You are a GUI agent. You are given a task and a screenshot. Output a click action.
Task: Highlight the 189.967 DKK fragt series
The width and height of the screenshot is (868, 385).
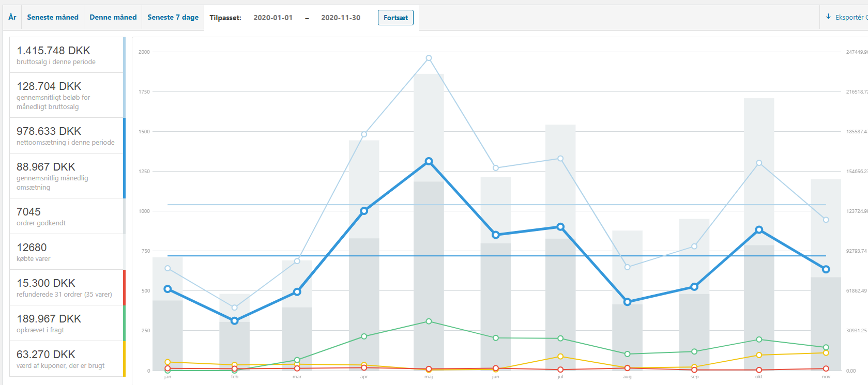point(67,323)
